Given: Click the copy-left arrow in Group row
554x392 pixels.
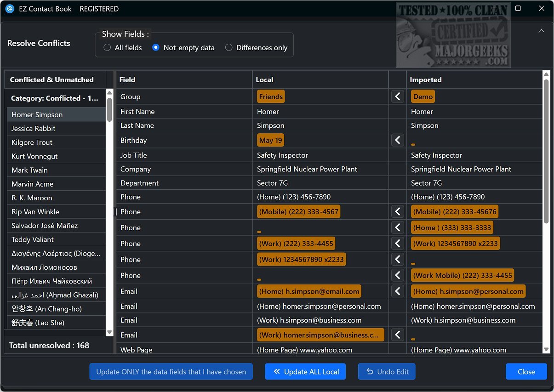Looking at the screenshot, I should click(x=398, y=97).
